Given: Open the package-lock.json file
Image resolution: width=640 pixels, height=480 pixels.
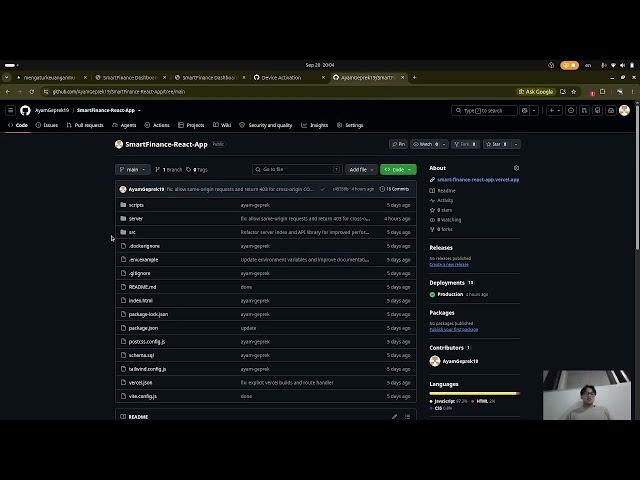Looking at the screenshot, I should click(148, 314).
